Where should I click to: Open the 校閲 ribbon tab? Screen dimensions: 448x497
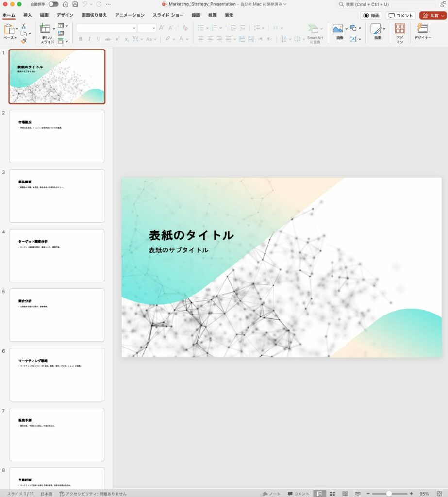click(x=212, y=15)
